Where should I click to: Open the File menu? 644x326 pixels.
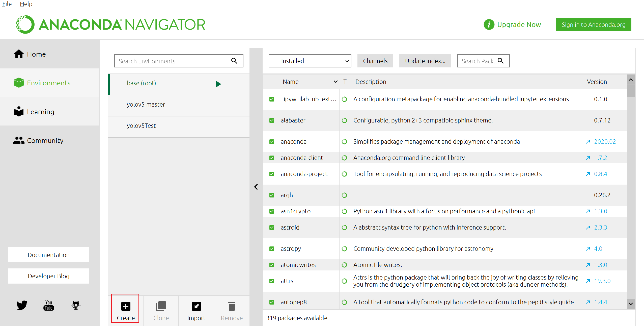[7, 4]
